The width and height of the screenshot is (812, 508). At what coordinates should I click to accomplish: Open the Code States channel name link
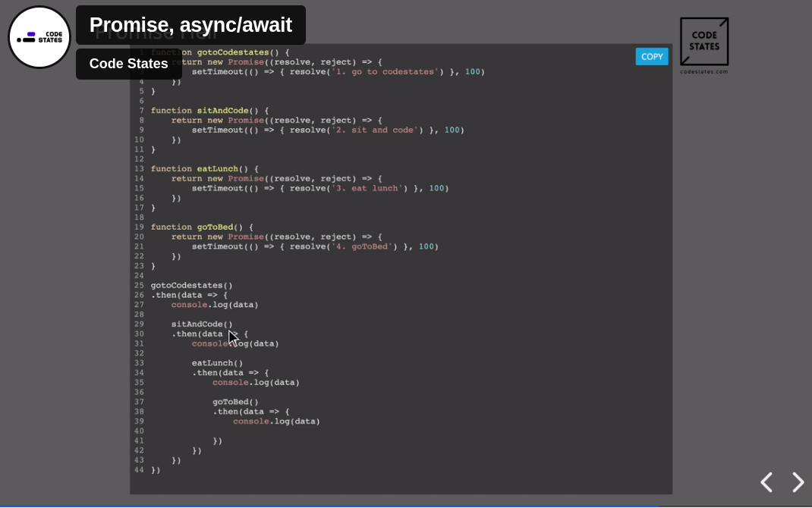tap(128, 64)
